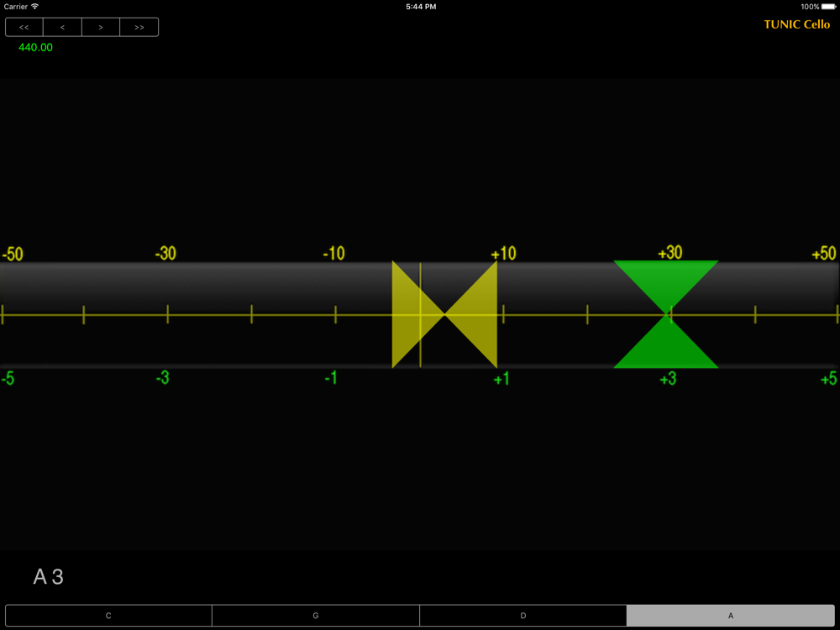Click the -10 yellow scale label
840x630 pixels.
click(x=333, y=254)
